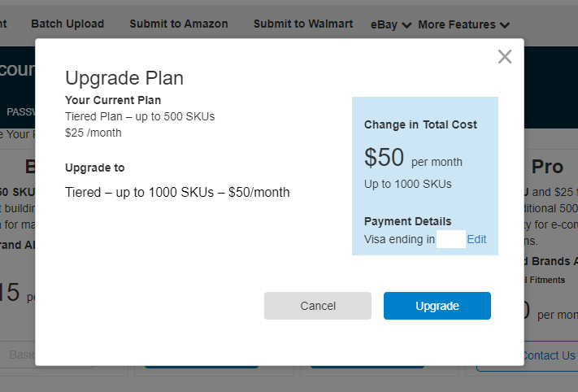Screen dimensions: 578x392
Task: Open the Batch Upload menu item
Action: tap(67, 24)
